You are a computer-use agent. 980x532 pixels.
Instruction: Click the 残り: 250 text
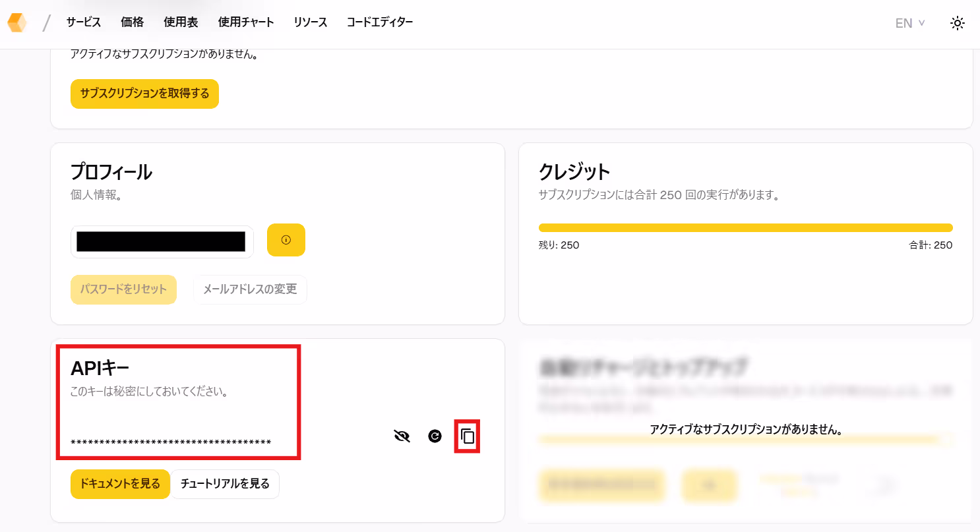tap(559, 245)
